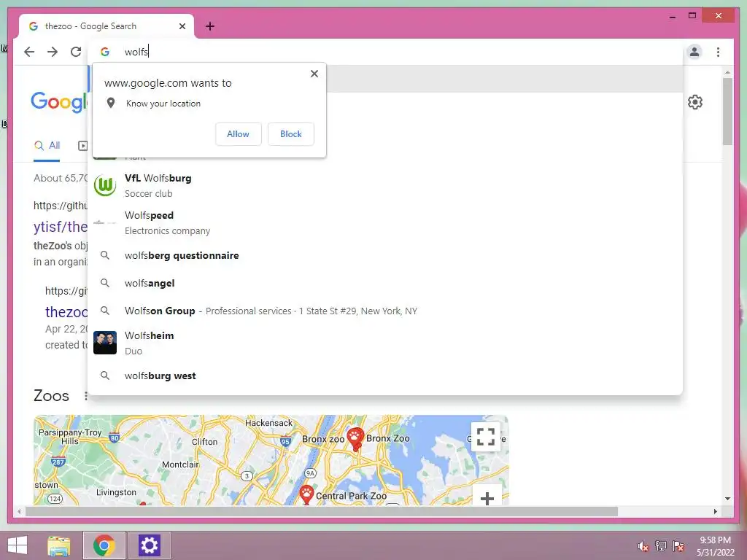Open the Chrome profile avatar menu
The width and height of the screenshot is (747, 560).
[694, 52]
